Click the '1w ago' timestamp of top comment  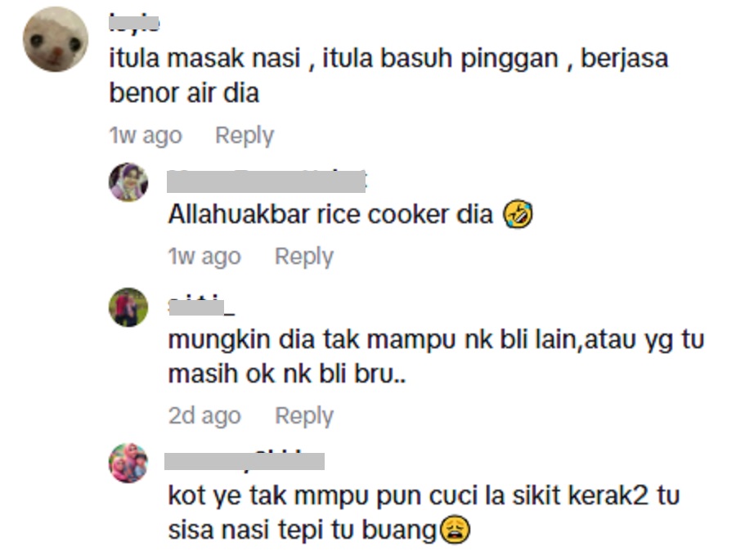[146, 136]
